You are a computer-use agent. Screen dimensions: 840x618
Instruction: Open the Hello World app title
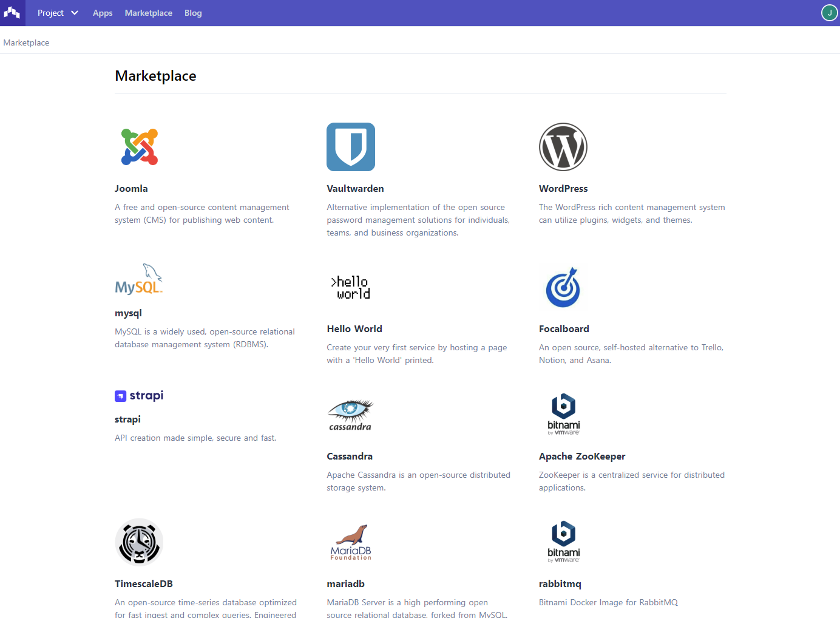coord(354,329)
